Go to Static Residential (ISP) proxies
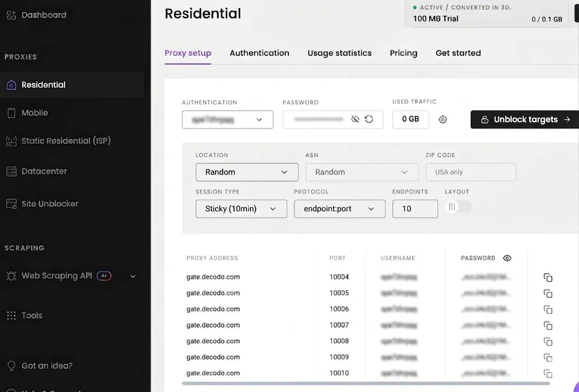The width and height of the screenshot is (579, 392). tap(66, 141)
